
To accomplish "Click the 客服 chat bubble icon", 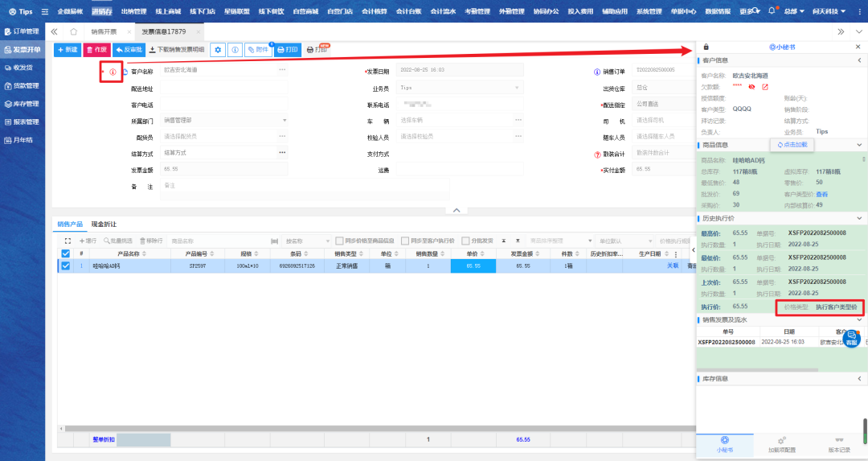I will tap(851, 338).
